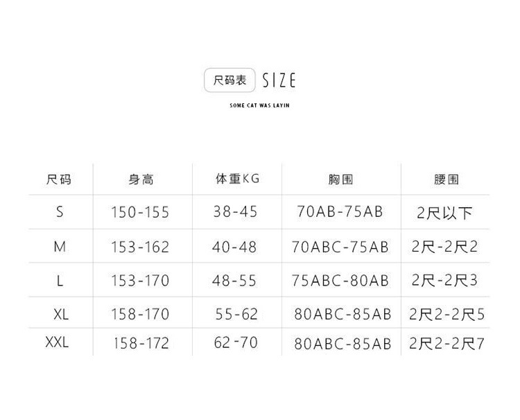The image size is (520, 420).
Task: Click the SIZE heading text
Action: (x=279, y=81)
